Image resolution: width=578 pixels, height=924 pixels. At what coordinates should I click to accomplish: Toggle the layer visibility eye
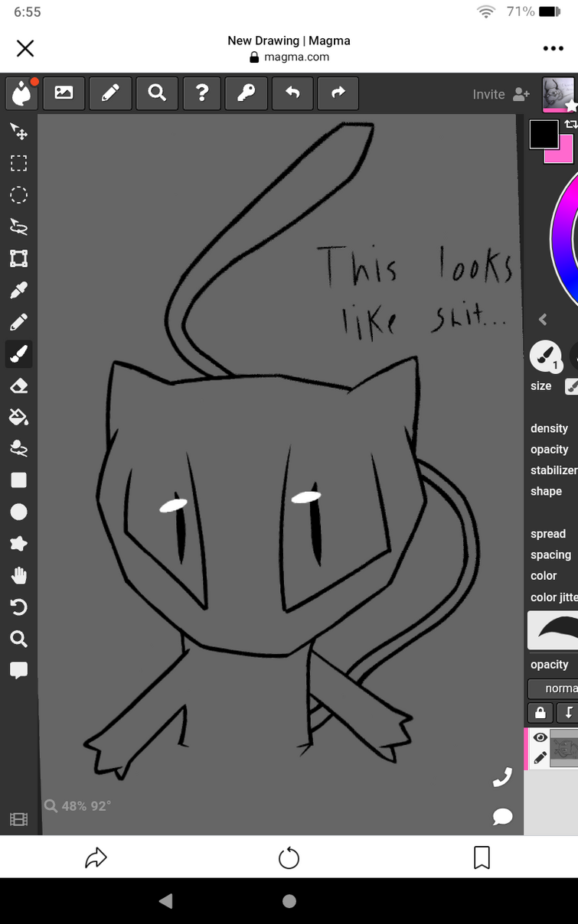tap(540, 737)
